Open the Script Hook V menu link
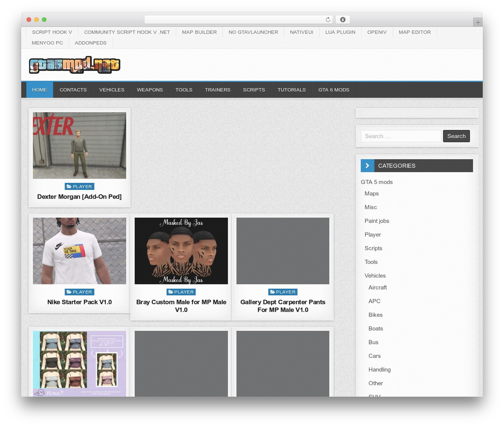Image resolution: width=504 pixels, height=427 pixels. 52,32
